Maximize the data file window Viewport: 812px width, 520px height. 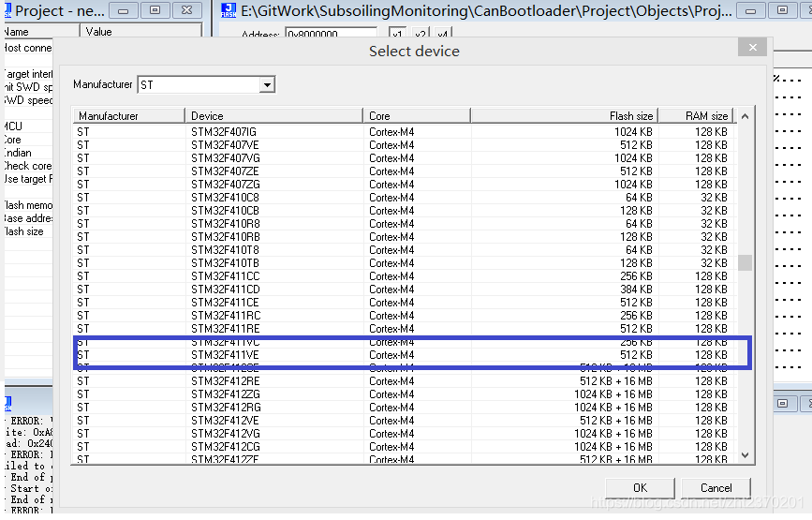click(782, 10)
